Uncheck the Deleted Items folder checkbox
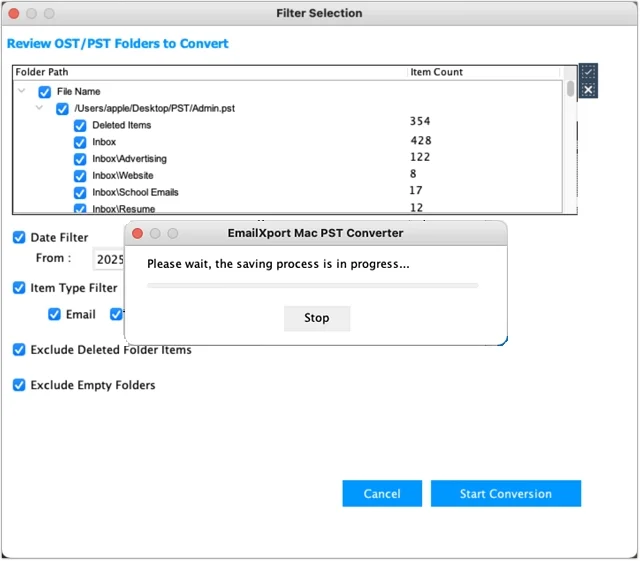Image resolution: width=640 pixels, height=561 pixels. [80, 125]
